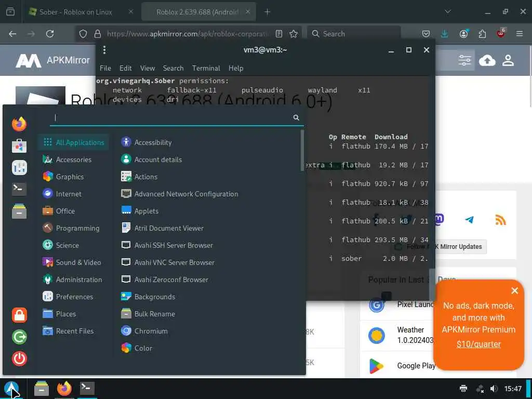Open System Settings from menu favorites
This screenshot has height=399, width=532.
pos(19,168)
